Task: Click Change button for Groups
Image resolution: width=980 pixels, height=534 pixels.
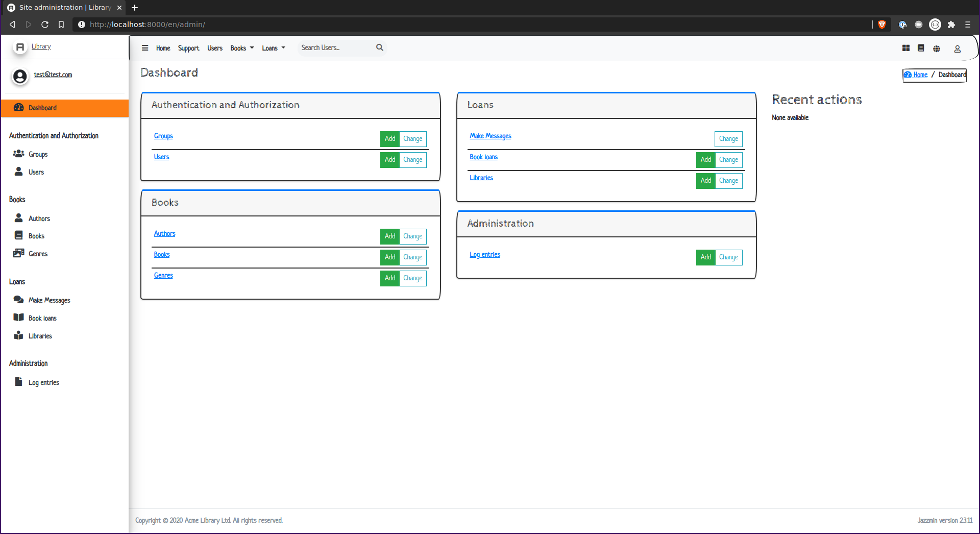Action: tap(413, 139)
